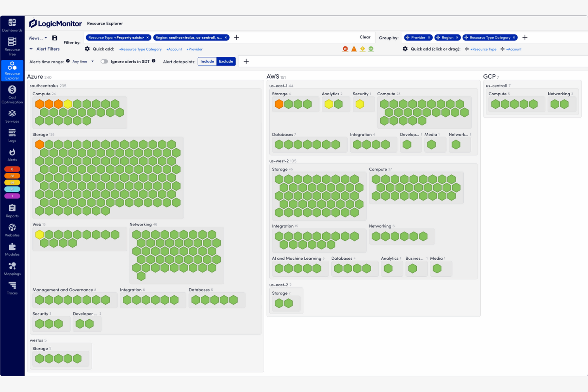Open the Logs page
Image resolution: width=588 pixels, height=392 pixels.
point(12,135)
